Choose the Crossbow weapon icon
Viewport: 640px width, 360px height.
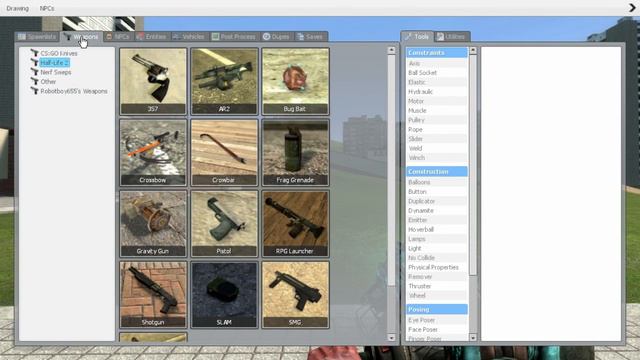click(x=153, y=152)
